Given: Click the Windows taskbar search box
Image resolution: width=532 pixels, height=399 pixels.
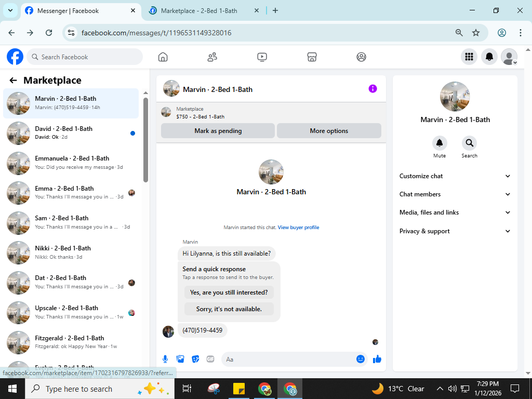Looking at the screenshot, I should coord(100,389).
